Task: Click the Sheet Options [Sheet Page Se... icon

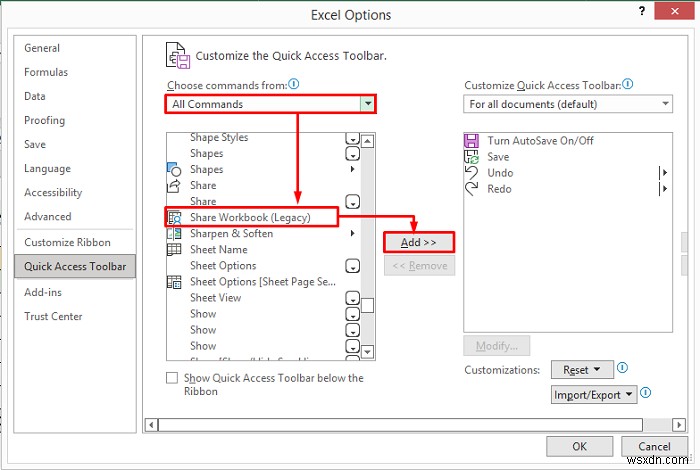Action: pyautogui.click(x=174, y=282)
